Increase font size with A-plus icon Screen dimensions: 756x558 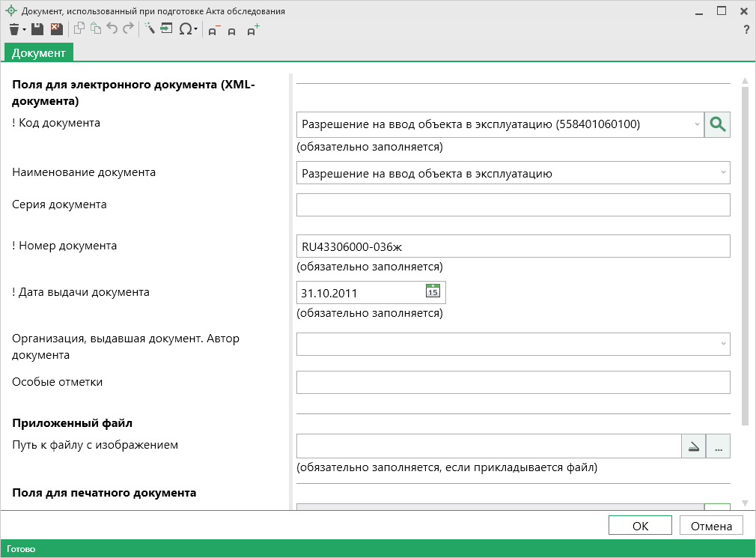tap(253, 30)
